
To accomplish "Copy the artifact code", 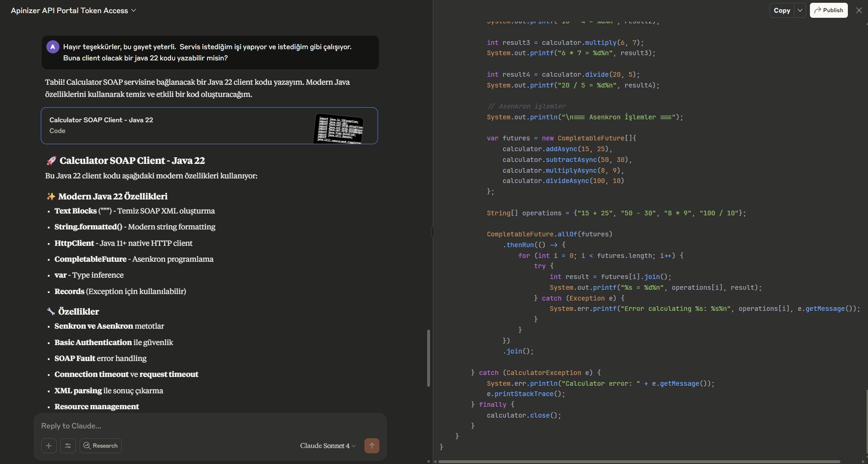I will 781,10.
